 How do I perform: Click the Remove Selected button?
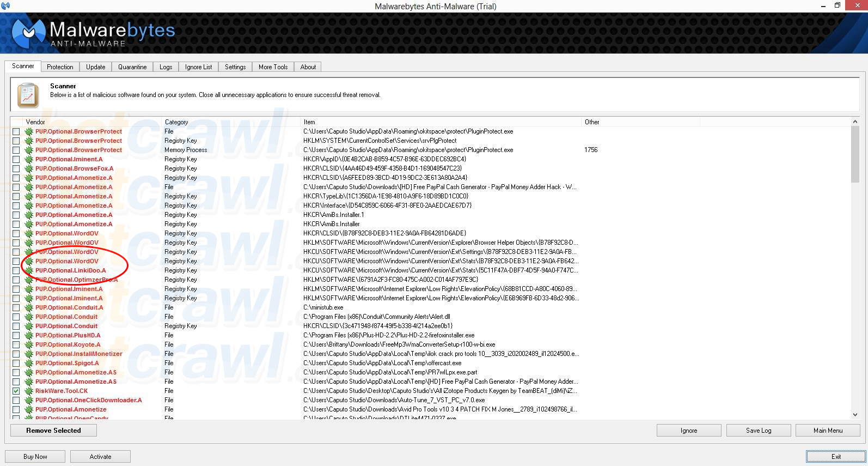pos(53,431)
